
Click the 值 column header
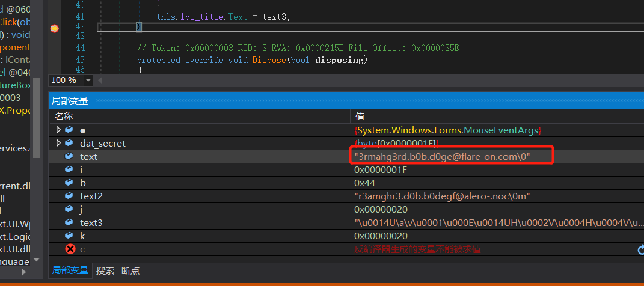tap(360, 117)
